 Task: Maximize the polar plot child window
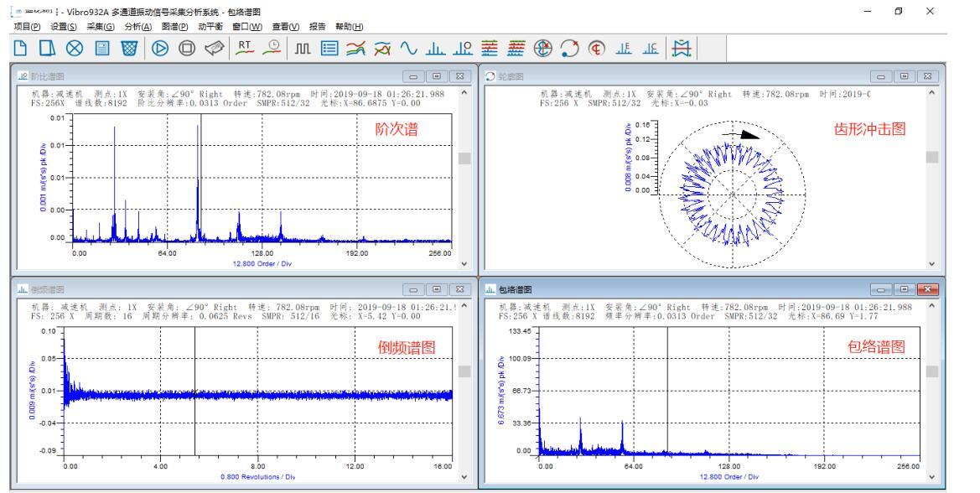[905, 76]
